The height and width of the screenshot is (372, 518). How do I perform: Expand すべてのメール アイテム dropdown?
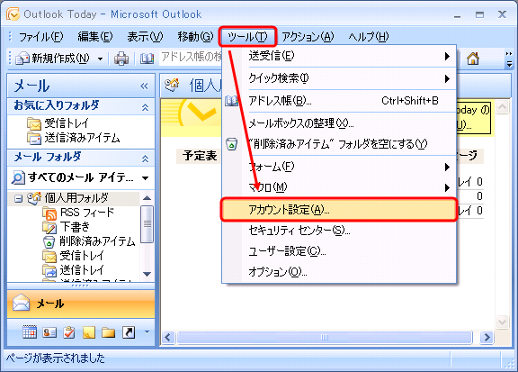coord(145,178)
